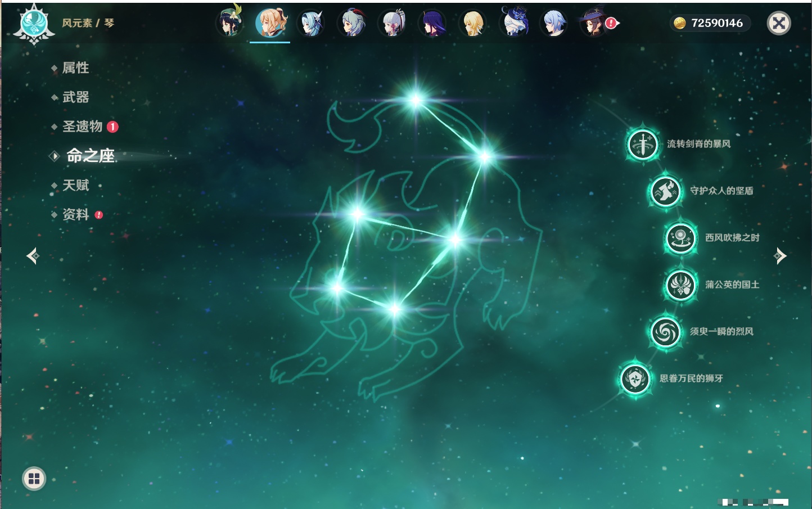The height and width of the screenshot is (509, 812).
Task: Close the character screen with X
Action: pos(779,23)
